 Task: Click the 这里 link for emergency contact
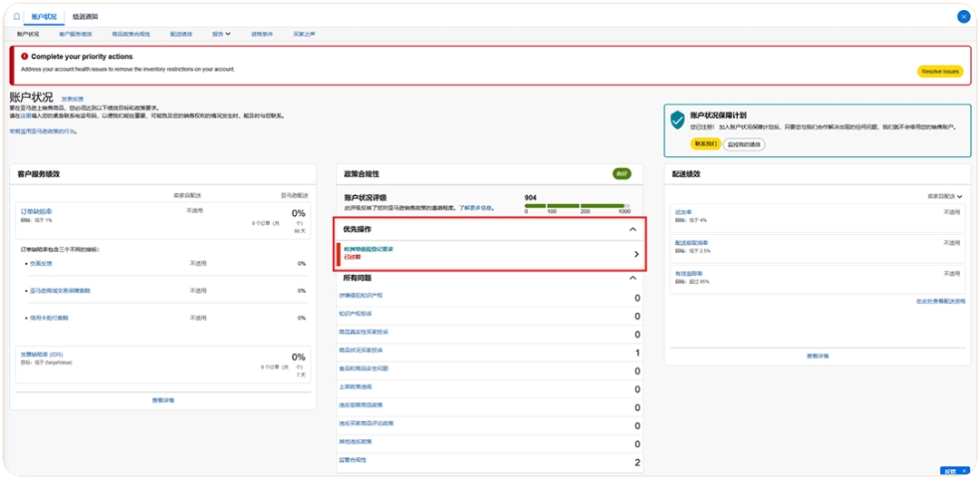[26, 116]
